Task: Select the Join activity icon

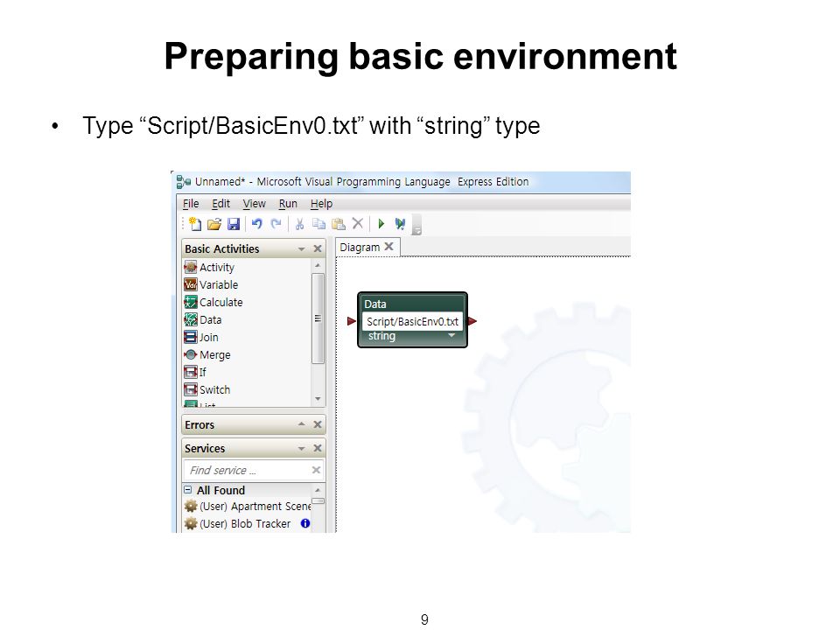Action: (x=191, y=337)
